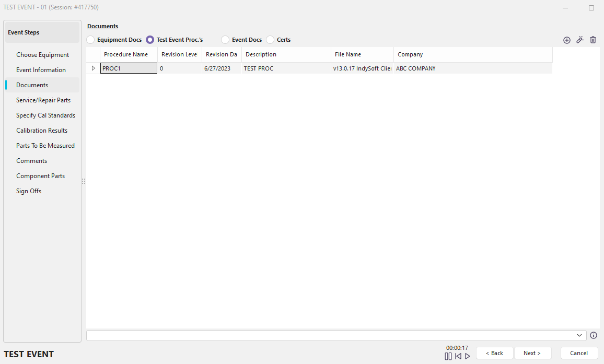Reset timer with skip-back icon

coord(458,356)
